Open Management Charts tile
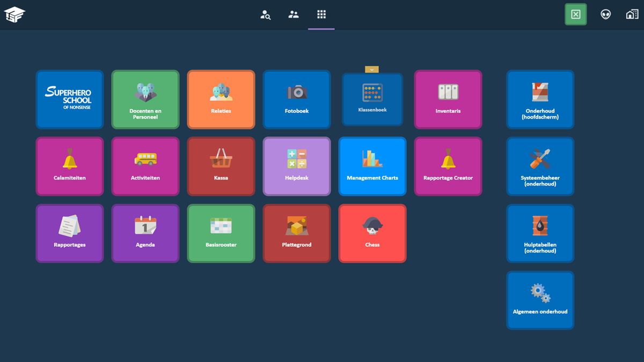 pyautogui.click(x=372, y=166)
